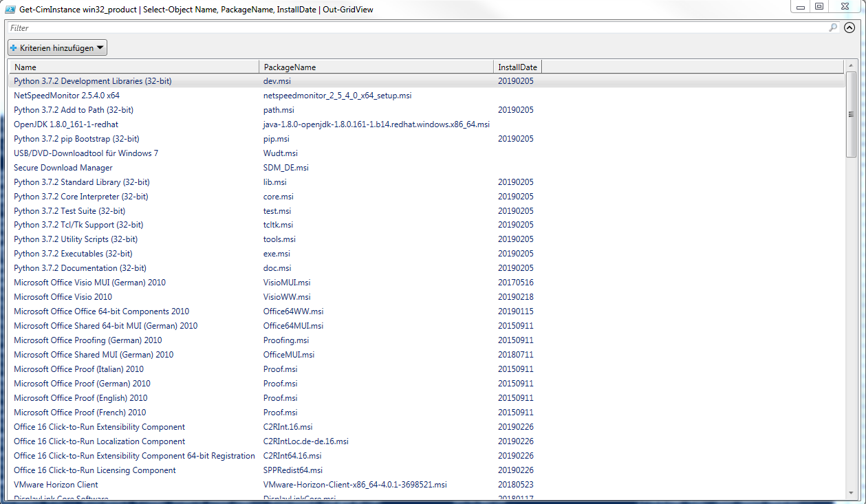
Task: Click VMware-Horizon-Client-x86_64-4.0.1-3698521.msi cell
Action: coord(355,485)
